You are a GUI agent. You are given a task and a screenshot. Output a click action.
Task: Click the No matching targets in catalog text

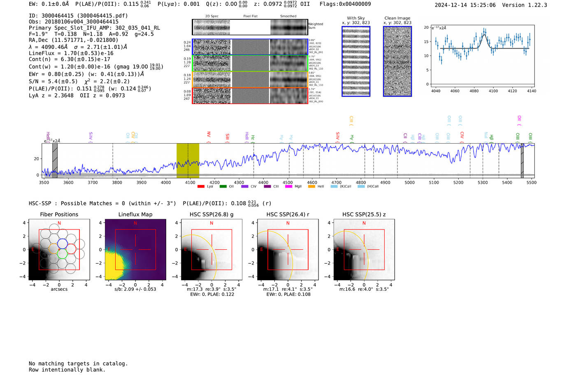pyautogui.click(x=78, y=364)
